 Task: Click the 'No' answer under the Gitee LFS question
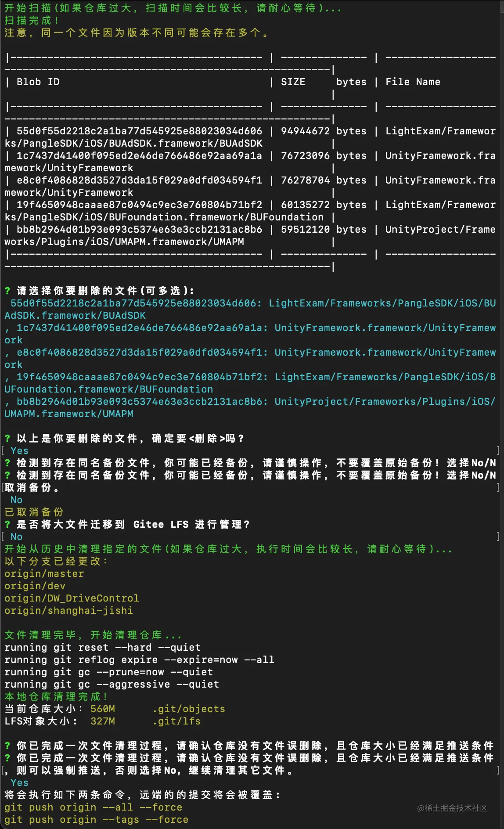tap(16, 537)
